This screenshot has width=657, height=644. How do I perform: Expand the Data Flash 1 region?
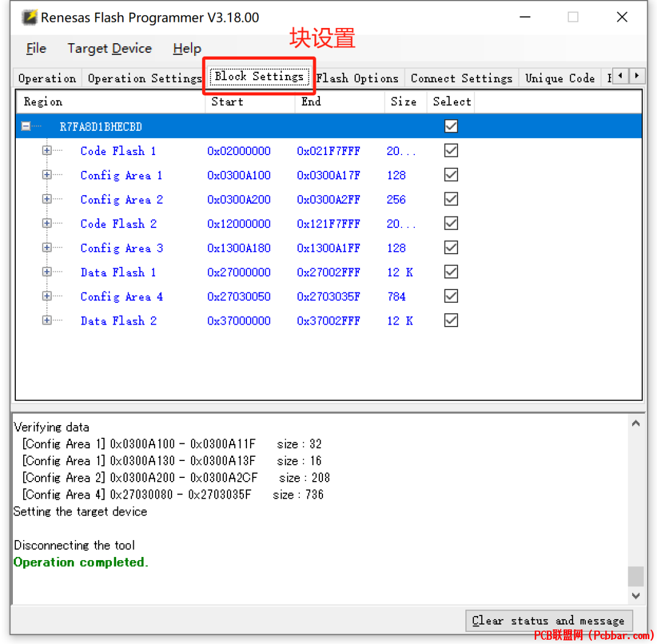click(47, 272)
